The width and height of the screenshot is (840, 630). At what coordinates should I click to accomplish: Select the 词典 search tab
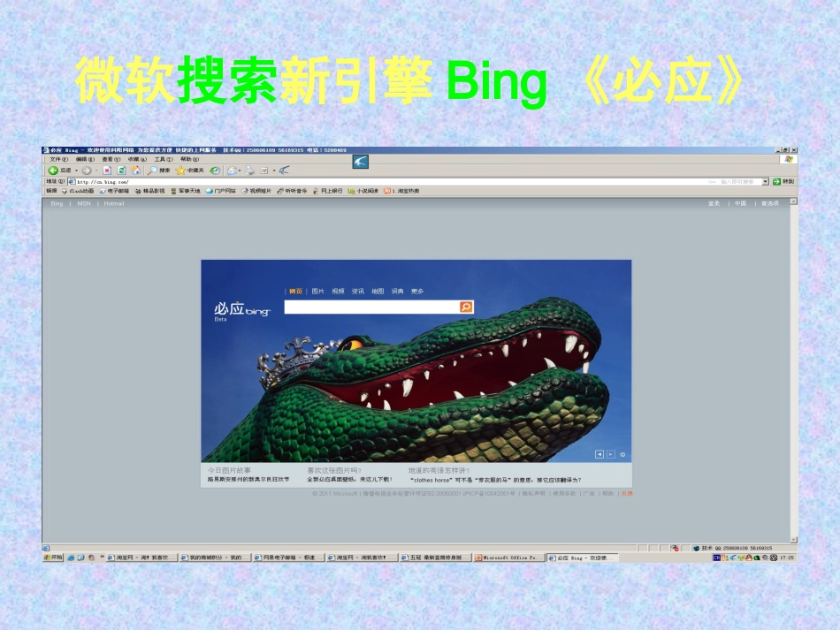click(398, 292)
